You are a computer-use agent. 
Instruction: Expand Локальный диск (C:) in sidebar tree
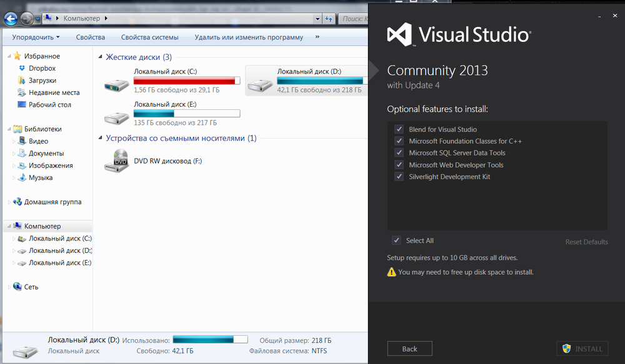coord(14,239)
